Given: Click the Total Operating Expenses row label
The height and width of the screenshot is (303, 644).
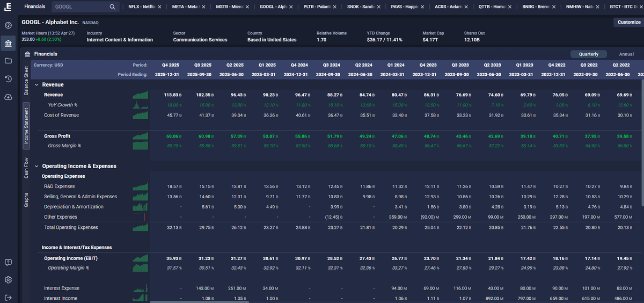Looking at the screenshot, I should point(71,227).
